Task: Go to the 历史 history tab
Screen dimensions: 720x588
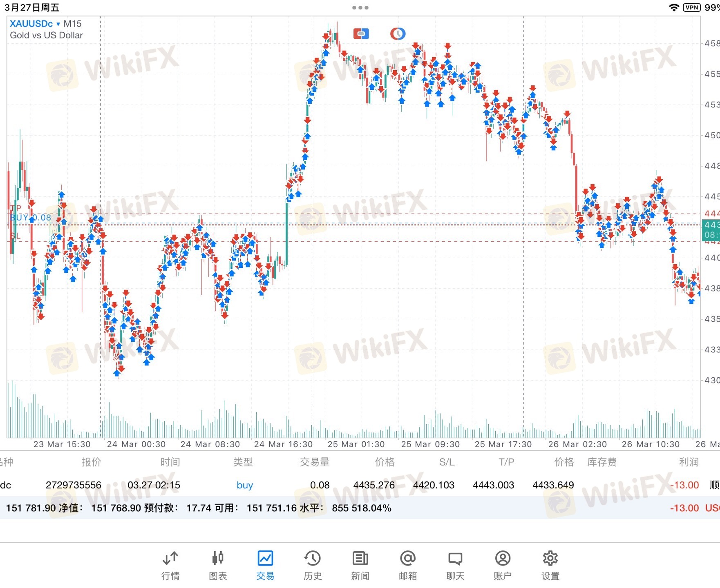Action: tap(313, 566)
